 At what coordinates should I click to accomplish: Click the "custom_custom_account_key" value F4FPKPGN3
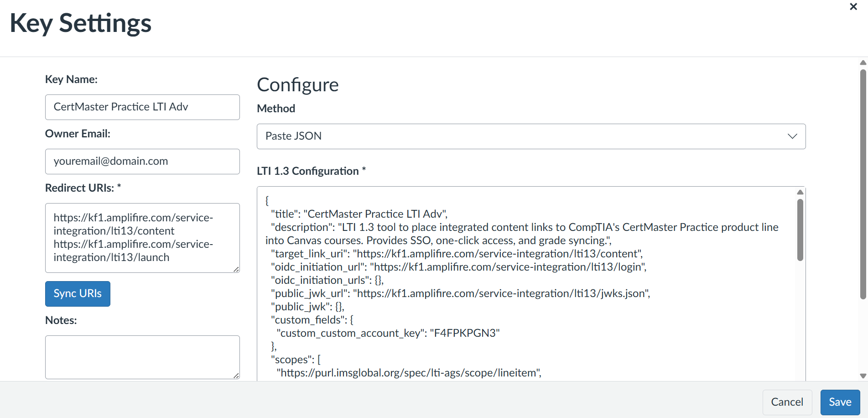(x=465, y=333)
